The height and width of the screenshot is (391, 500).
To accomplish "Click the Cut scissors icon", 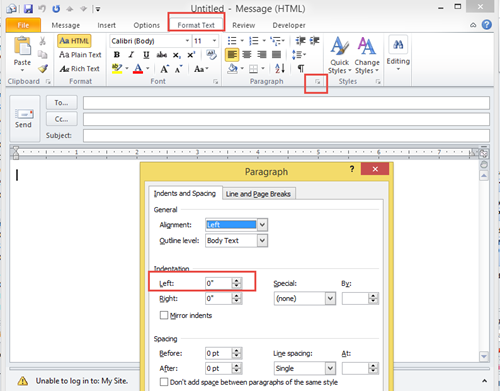I will click(x=42, y=41).
